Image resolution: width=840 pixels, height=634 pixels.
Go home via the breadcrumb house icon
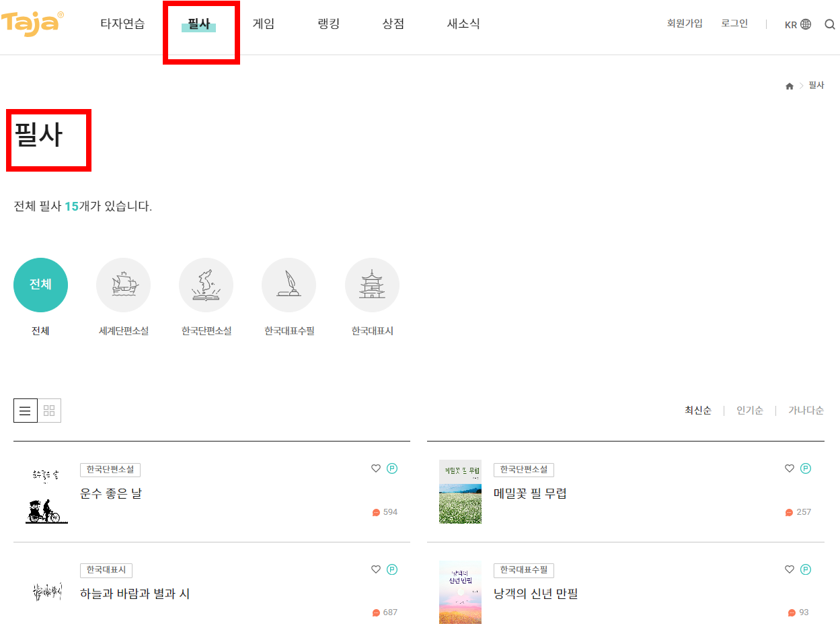[789, 85]
